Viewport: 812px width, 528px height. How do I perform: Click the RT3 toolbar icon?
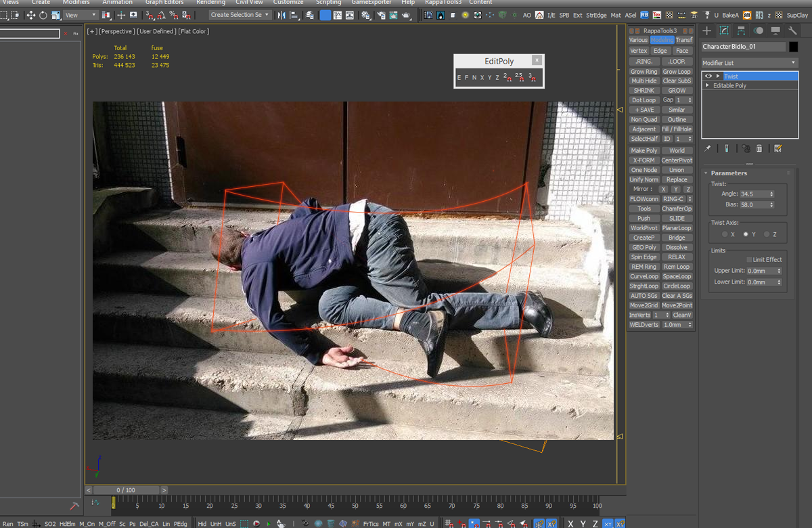pyautogui.click(x=759, y=15)
